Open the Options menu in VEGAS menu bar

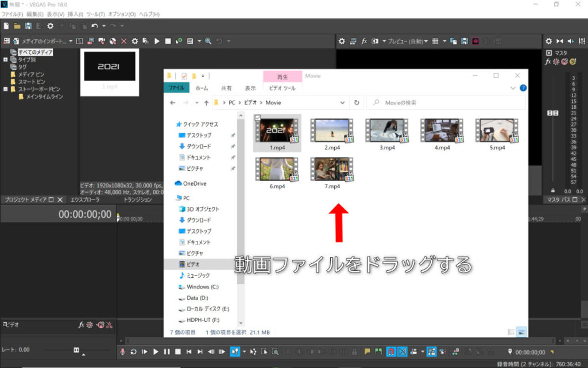click(122, 14)
